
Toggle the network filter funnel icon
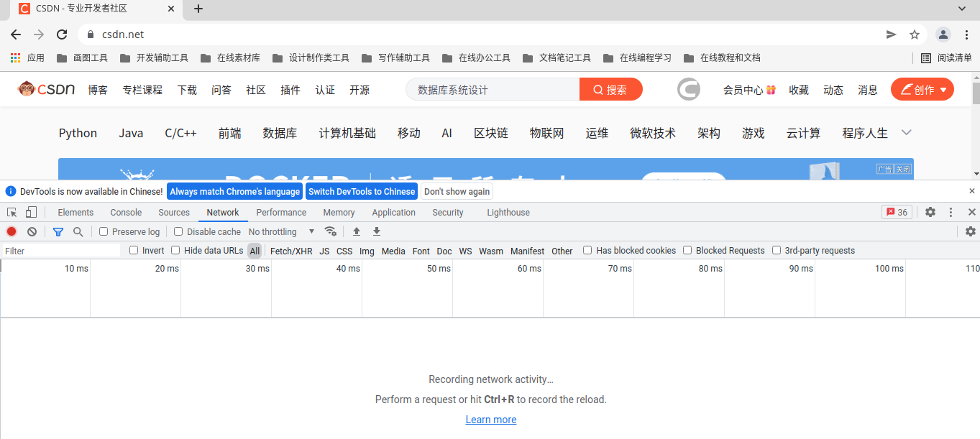pyautogui.click(x=58, y=231)
